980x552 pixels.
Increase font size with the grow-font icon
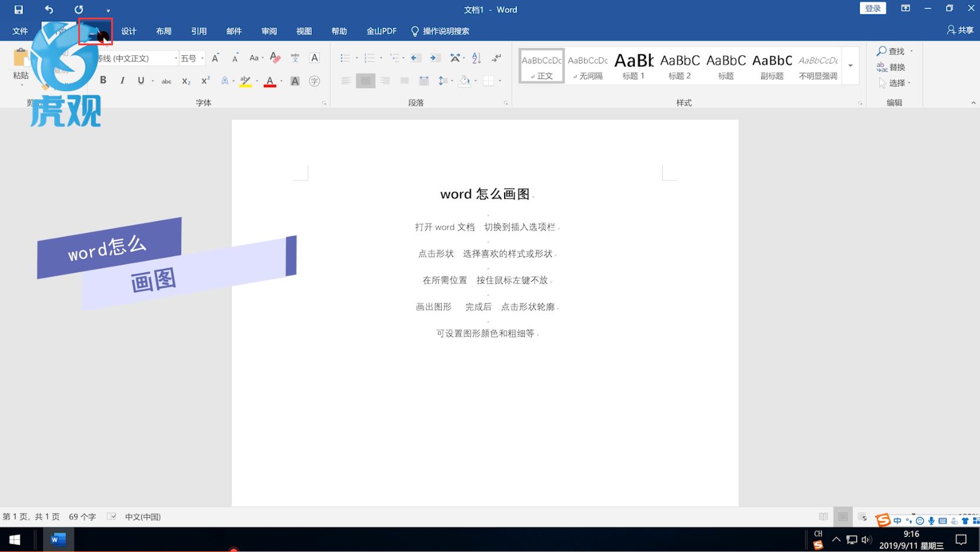215,58
